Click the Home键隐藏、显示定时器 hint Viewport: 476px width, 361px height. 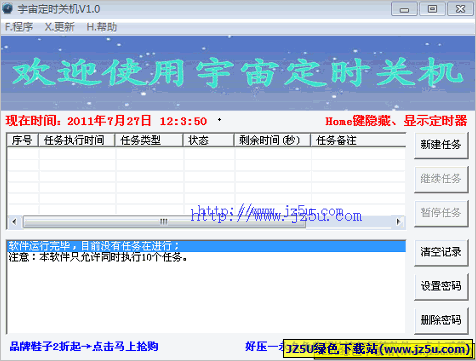(396, 121)
